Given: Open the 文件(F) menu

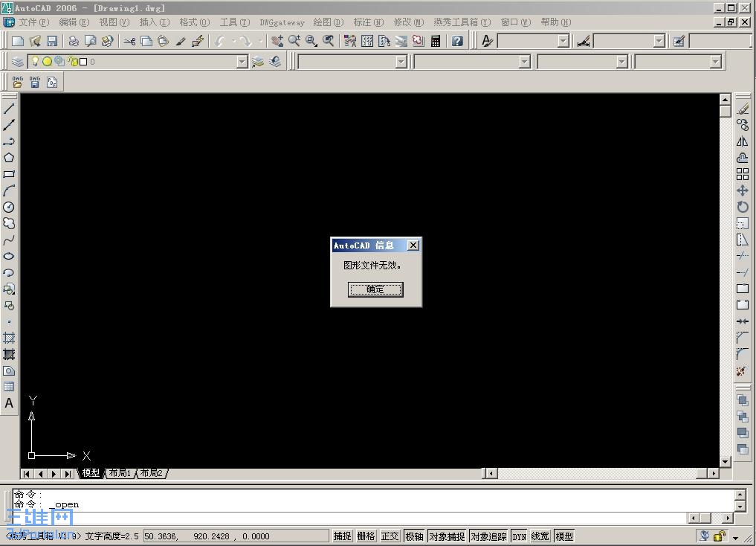Looking at the screenshot, I should tap(33, 22).
